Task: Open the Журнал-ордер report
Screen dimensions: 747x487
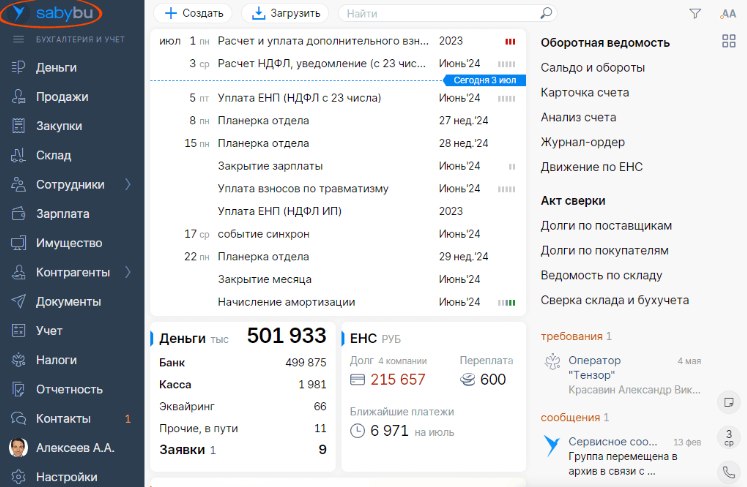Action: [583, 142]
